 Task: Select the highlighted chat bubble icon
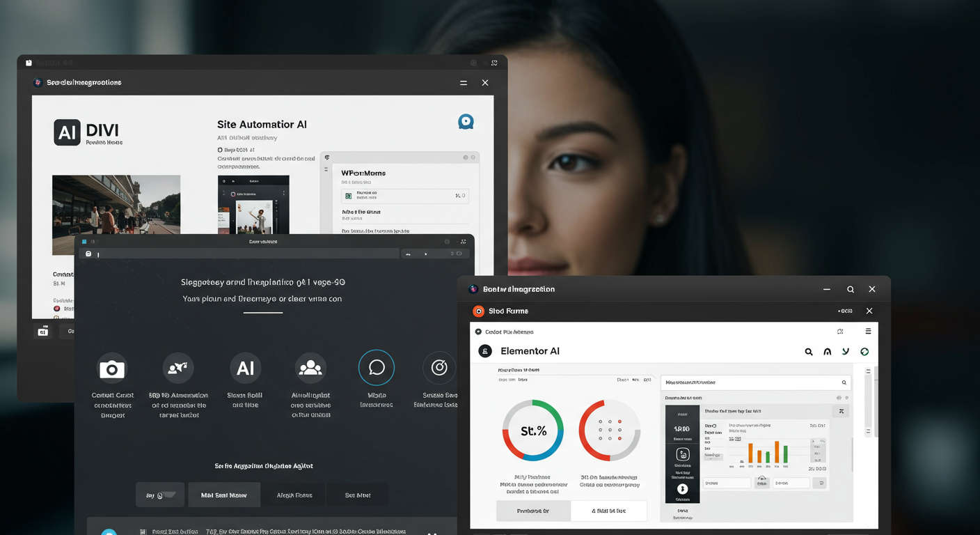point(377,368)
